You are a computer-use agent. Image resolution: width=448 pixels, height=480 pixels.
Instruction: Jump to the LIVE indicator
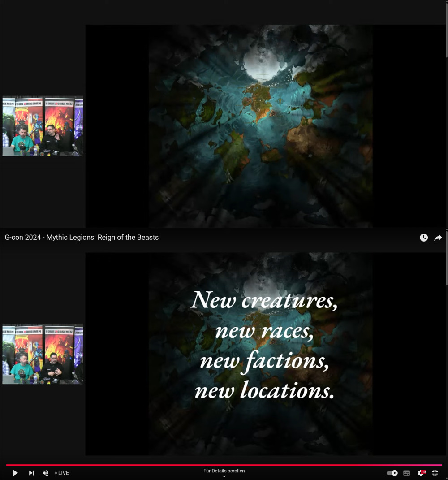pyautogui.click(x=61, y=473)
